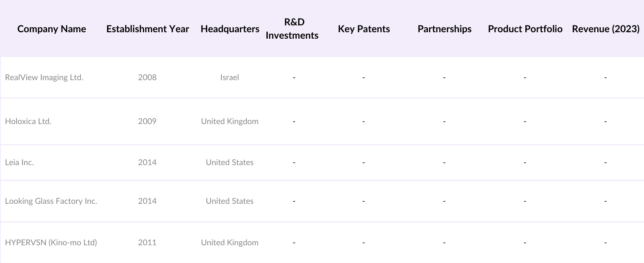Image resolution: width=644 pixels, height=263 pixels.
Task: Select the Partnerships column header
Action: tap(444, 29)
